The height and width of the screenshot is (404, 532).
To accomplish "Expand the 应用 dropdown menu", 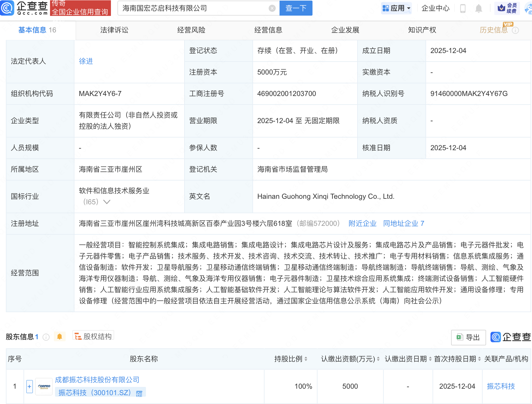I will (x=396, y=8).
